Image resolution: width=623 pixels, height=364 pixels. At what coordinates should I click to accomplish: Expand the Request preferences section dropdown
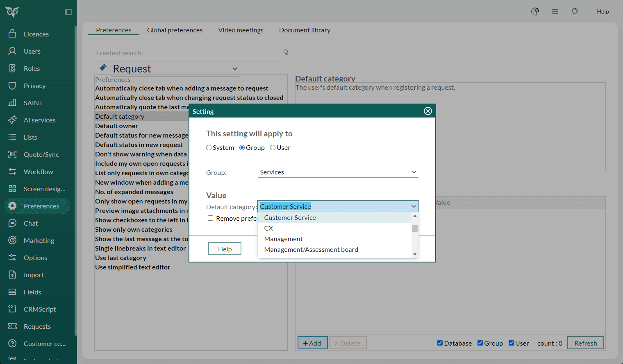coord(234,69)
